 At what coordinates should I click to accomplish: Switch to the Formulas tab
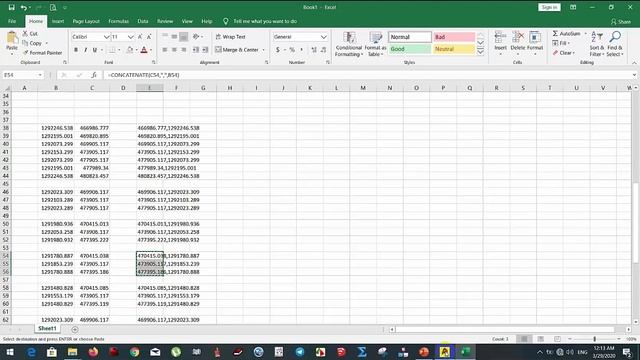click(x=118, y=21)
